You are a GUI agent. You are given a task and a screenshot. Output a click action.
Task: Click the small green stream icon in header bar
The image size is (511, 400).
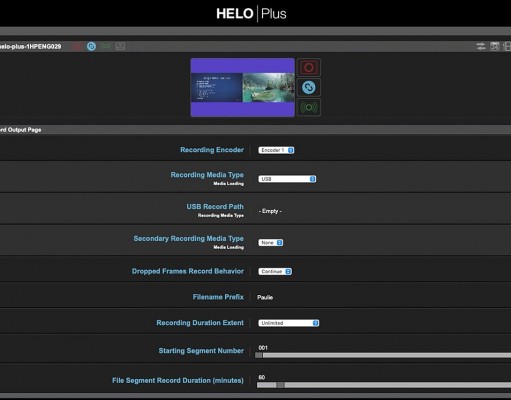(106, 46)
